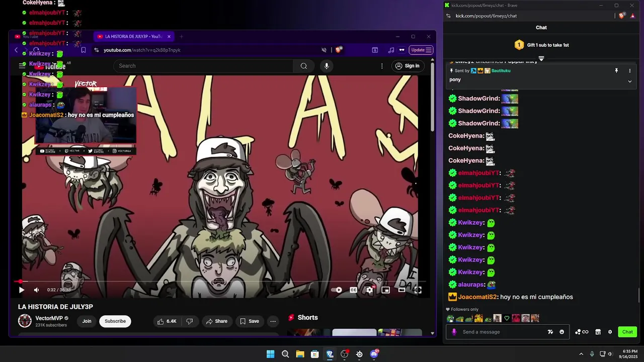This screenshot has height=362, width=644.
Task: Open YouTube settings three-dot menu
Action: (x=382, y=66)
